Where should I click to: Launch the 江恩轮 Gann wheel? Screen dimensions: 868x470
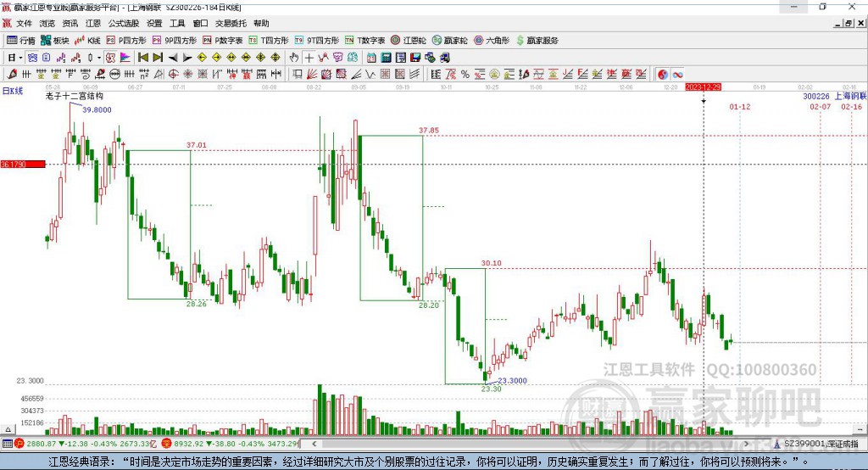coord(409,41)
